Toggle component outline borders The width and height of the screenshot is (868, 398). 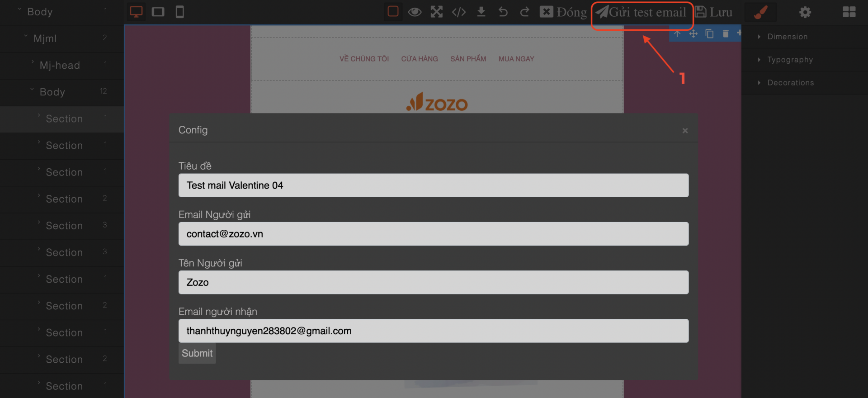(x=393, y=12)
